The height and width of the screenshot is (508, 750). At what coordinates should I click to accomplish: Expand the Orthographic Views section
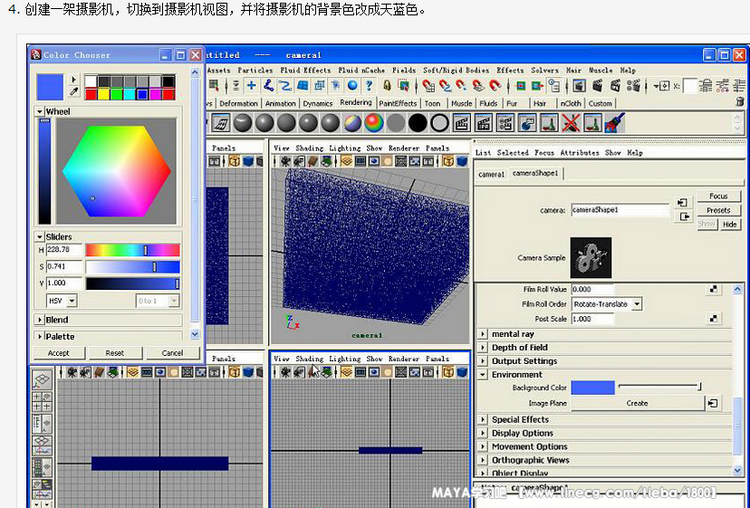(x=483, y=460)
